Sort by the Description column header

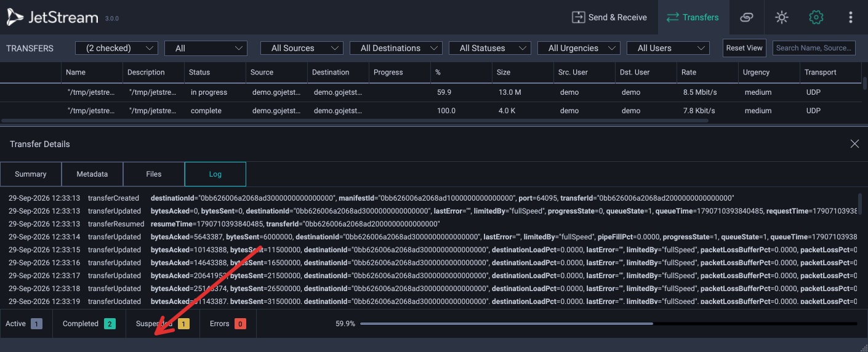click(154, 72)
